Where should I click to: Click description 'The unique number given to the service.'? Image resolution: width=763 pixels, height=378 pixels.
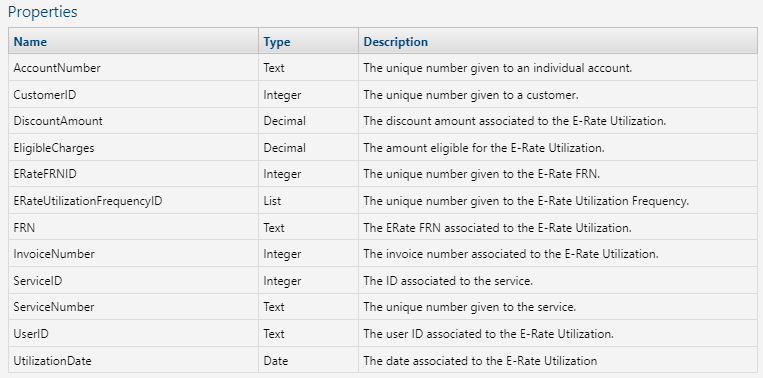click(x=470, y=307)
